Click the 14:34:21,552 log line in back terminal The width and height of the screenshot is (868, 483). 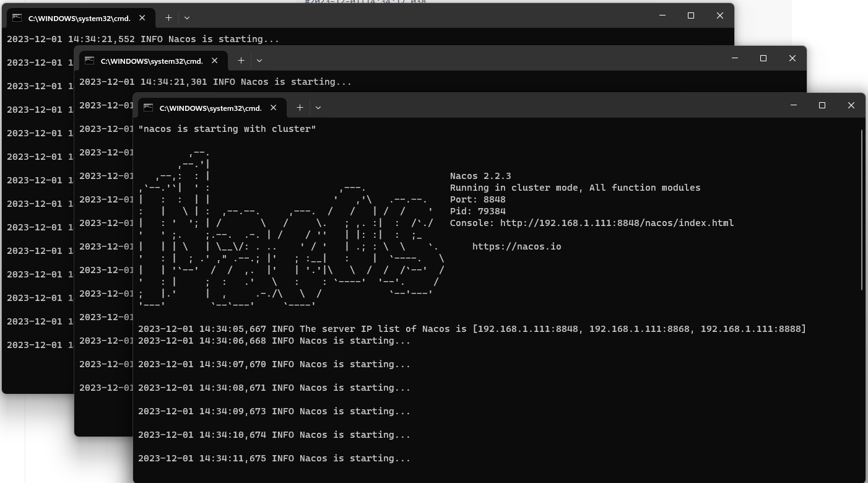(x=143, y=39)
